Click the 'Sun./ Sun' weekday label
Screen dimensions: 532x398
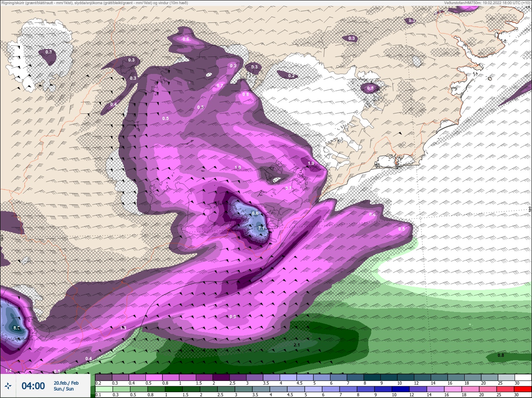click(64, 389)
